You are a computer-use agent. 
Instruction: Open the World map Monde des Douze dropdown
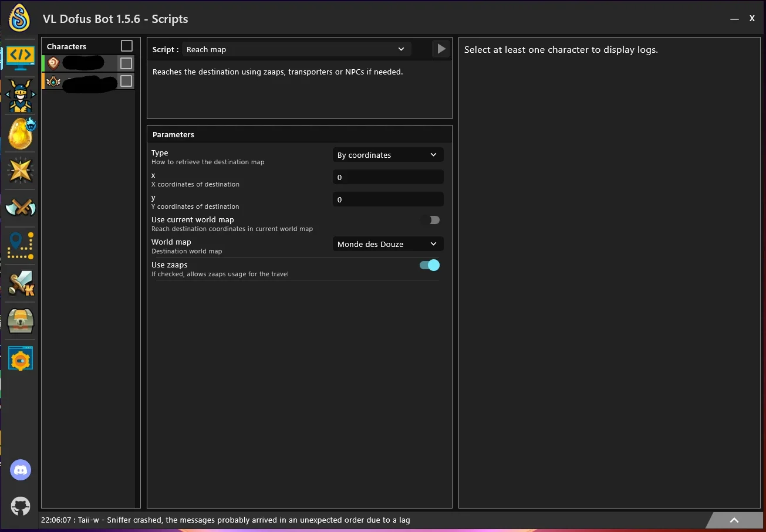(388, 244)
